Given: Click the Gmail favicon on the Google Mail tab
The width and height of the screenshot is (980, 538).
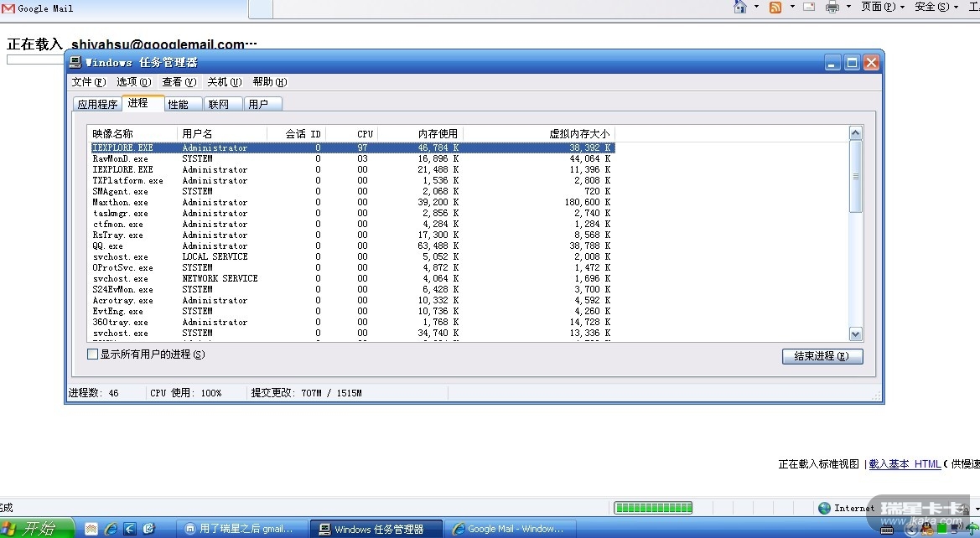Looking at the screenshot, I should click(x=8, y=8).
